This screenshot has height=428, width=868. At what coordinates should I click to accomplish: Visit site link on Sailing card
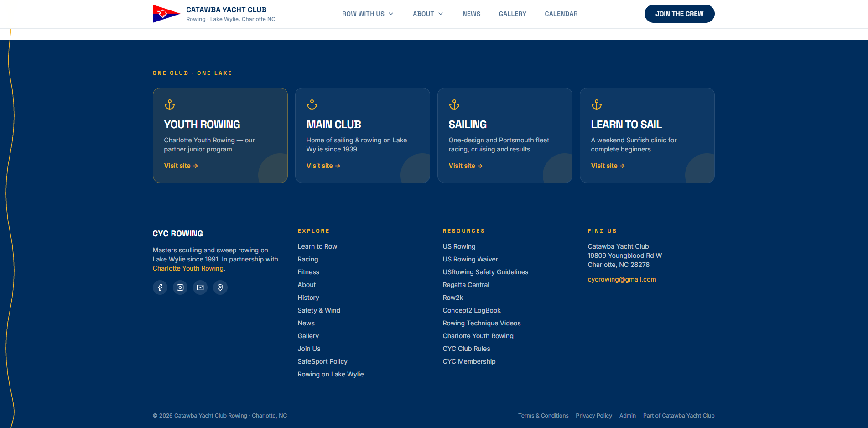pyautogui.click(x=466, y=166)
